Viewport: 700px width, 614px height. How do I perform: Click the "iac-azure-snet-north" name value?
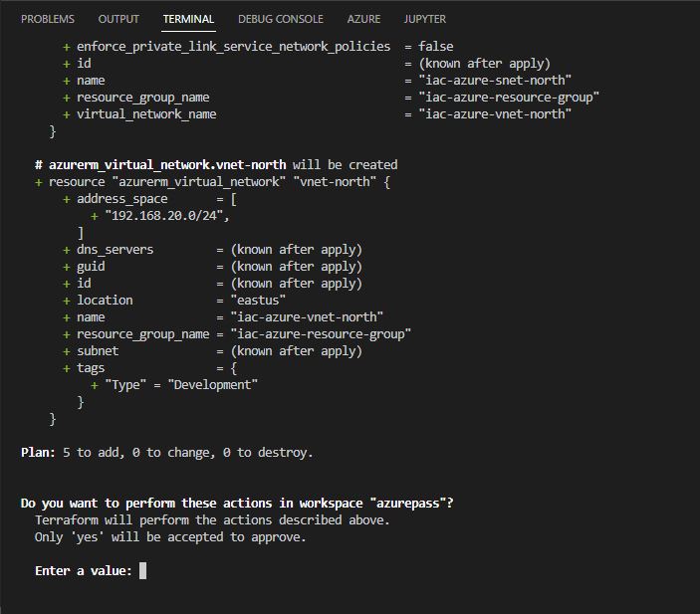tap(495, 81)
